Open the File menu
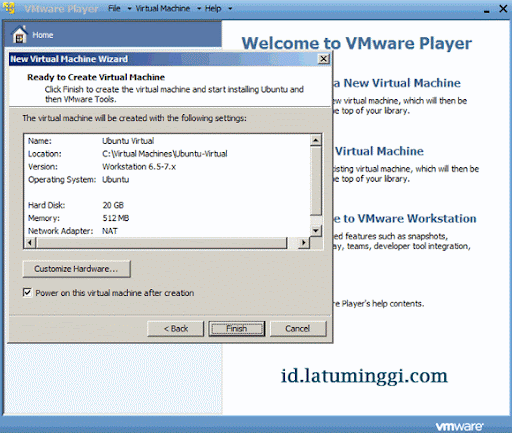 114,8
